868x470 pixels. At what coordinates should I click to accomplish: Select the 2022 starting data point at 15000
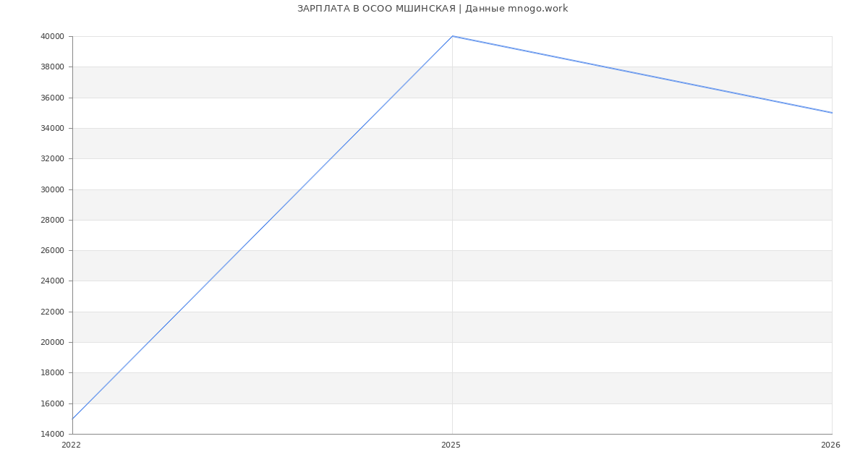tap(72, 419)
